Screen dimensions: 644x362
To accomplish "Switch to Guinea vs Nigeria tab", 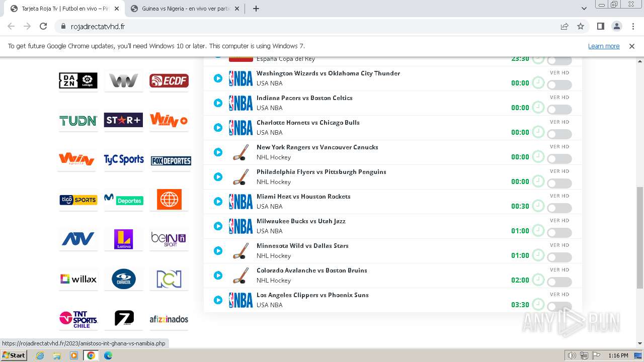I will pos(185,9).
